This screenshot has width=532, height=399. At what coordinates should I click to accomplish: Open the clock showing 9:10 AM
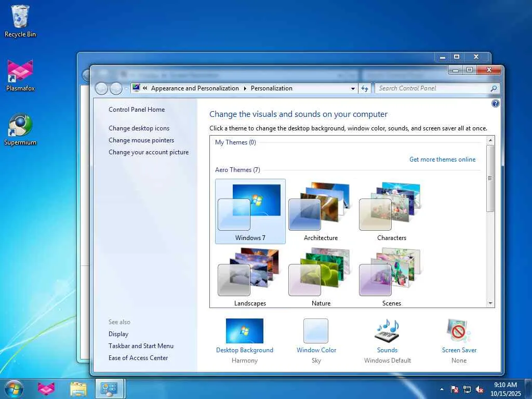coord(506,389)
